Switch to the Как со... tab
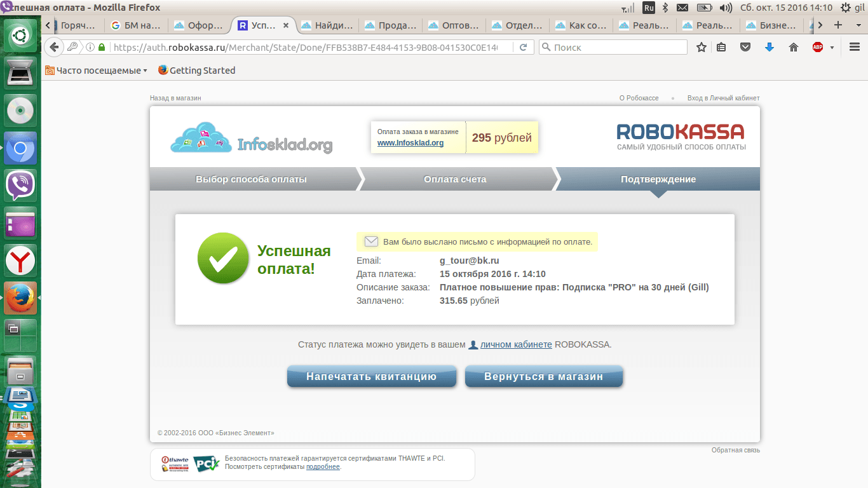 pos(581,25)
